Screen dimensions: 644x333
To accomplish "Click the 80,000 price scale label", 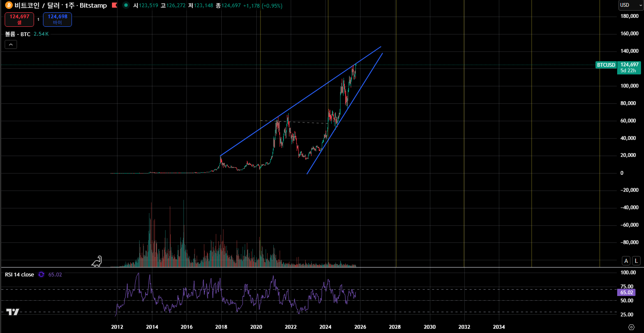I will (629, 103).
